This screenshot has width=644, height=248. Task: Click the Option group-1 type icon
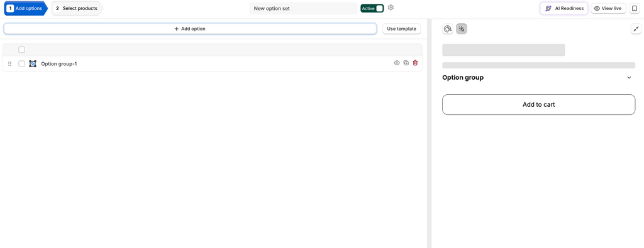pyautogui.click(x=33, y=63)
